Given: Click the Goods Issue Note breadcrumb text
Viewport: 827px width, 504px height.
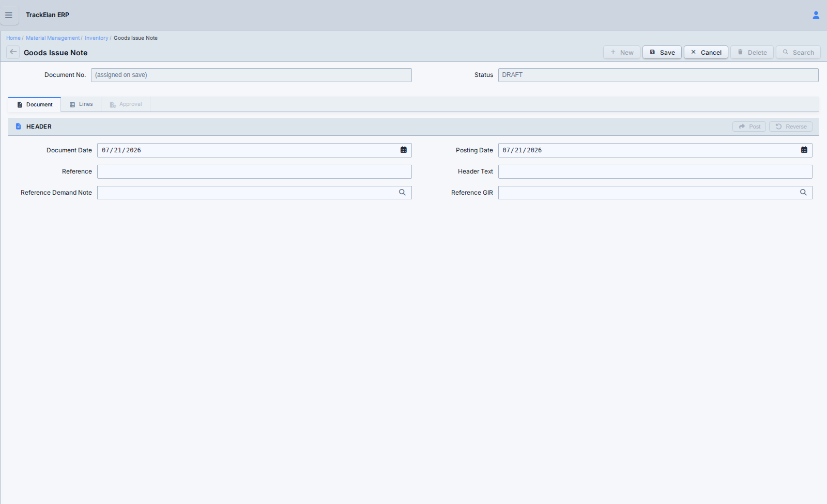Looking at the screenshot, I should coord(135,38).
